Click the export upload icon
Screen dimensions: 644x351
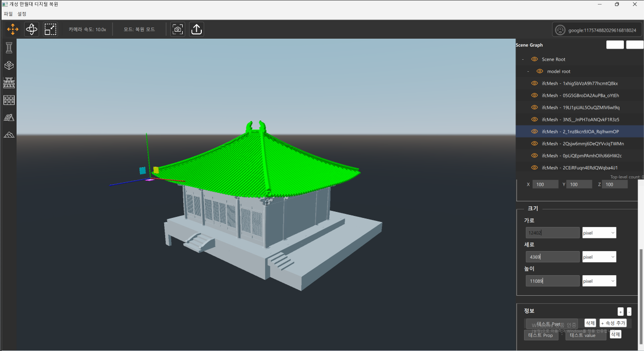point(196,30)
